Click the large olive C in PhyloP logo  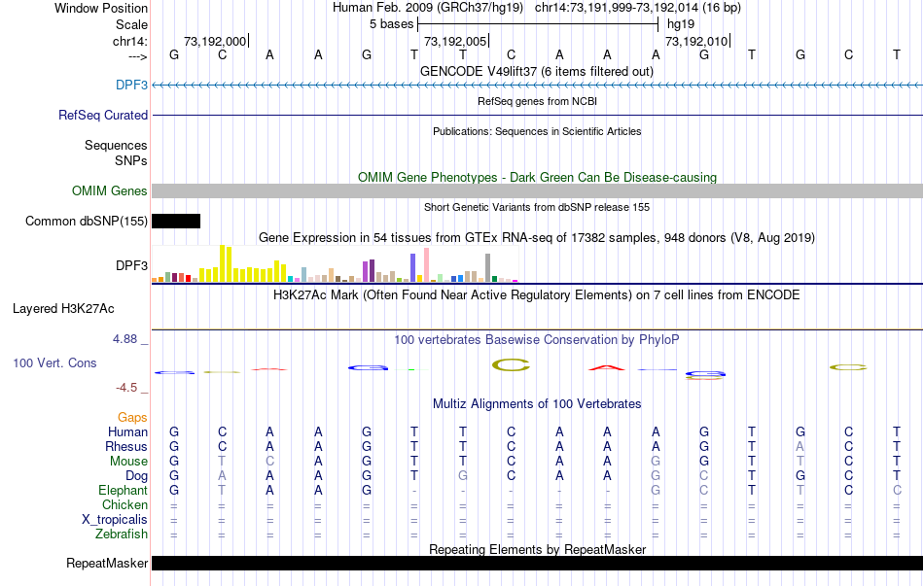click(511, 365)
